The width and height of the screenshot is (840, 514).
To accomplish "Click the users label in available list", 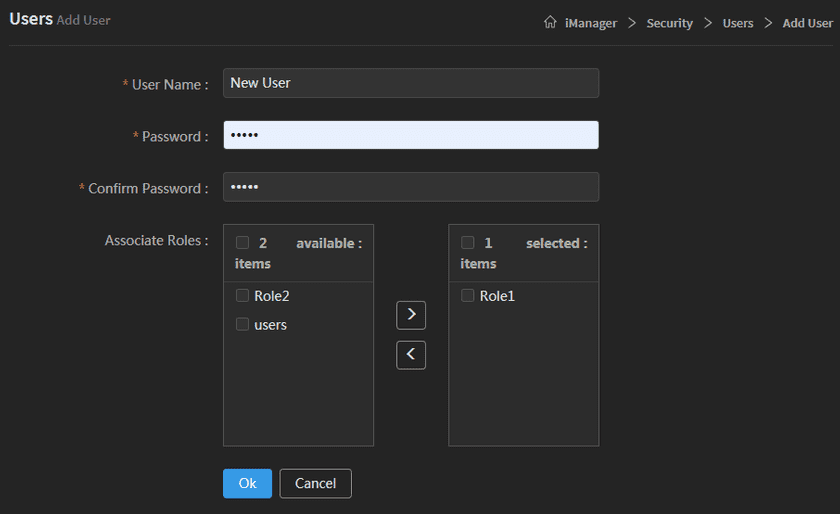I will point(270,325).
